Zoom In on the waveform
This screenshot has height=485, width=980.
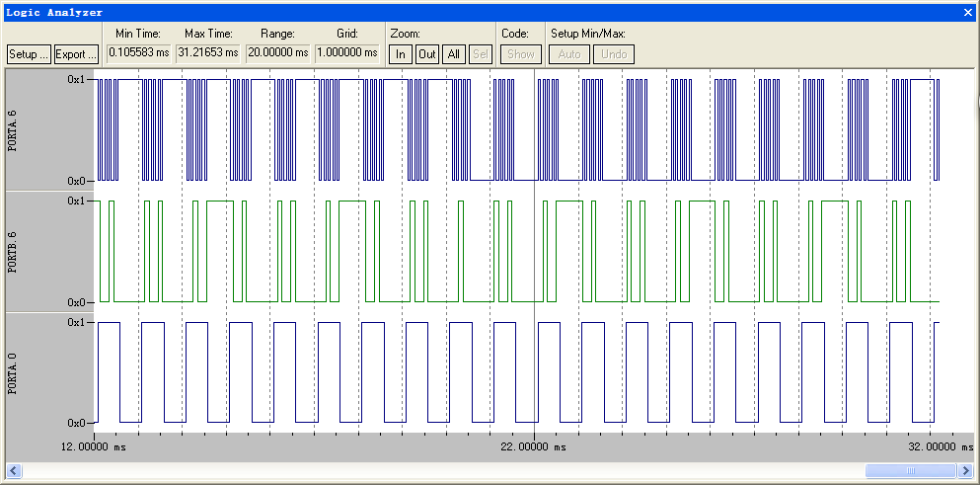pyautogui.click(x=401, y=54)
